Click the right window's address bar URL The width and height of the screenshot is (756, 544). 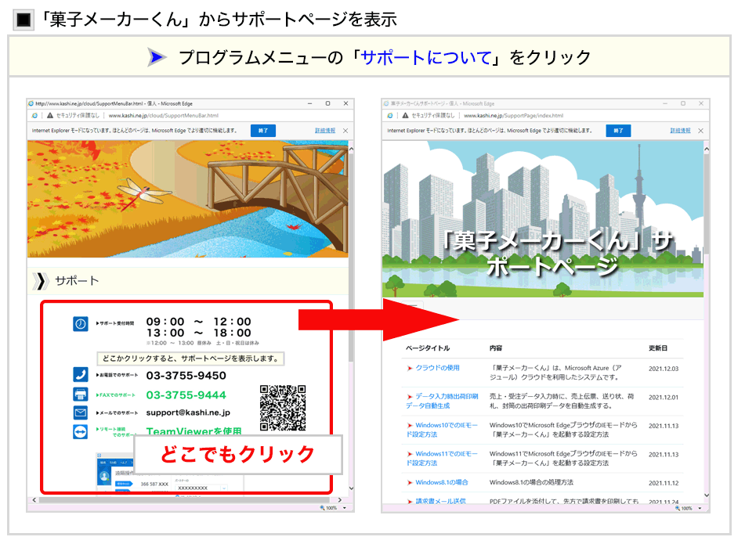coord(513,116)
